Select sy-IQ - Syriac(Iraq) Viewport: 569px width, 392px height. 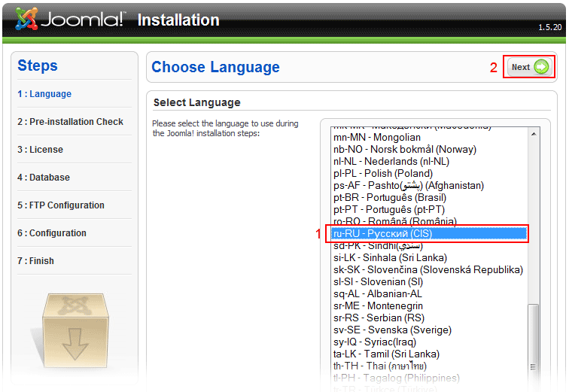[x=430, y=342]
